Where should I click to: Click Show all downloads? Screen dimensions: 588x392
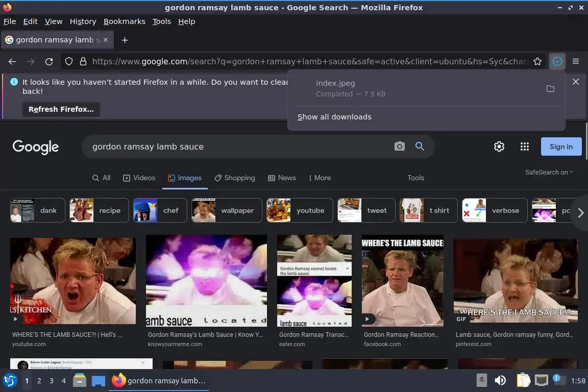(x=334, y=117)
